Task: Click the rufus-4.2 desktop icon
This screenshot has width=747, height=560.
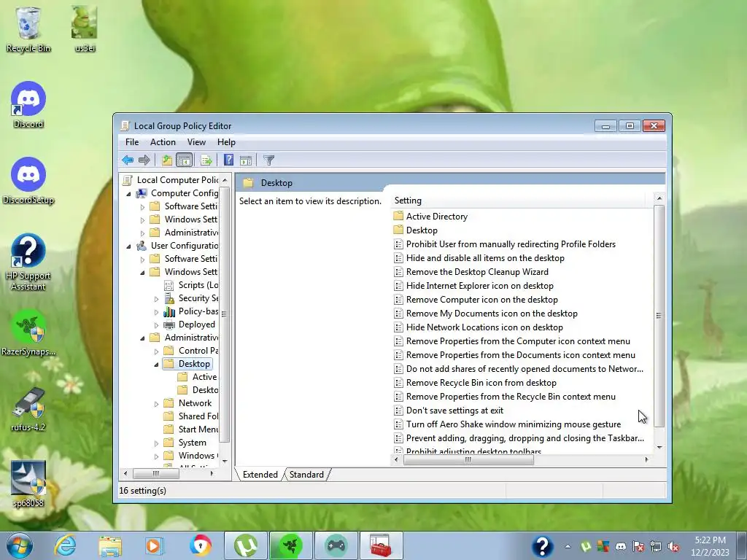Action: click(x=28, y=409)
